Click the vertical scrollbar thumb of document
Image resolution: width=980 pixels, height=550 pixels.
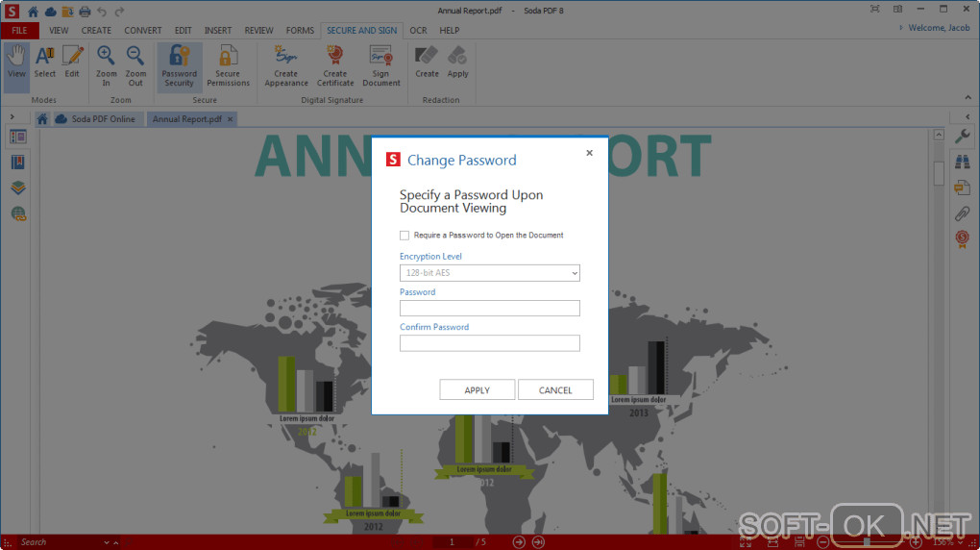point(939,173)
